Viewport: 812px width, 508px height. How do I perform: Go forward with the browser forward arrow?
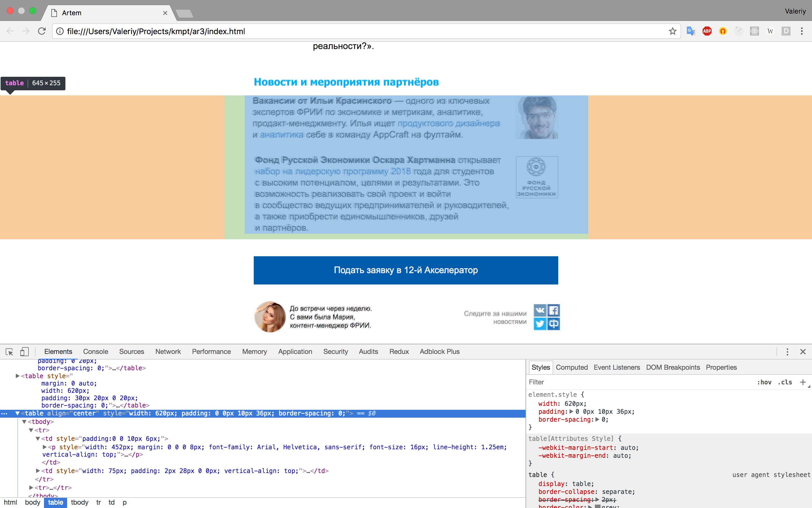[x=26, y=31]
